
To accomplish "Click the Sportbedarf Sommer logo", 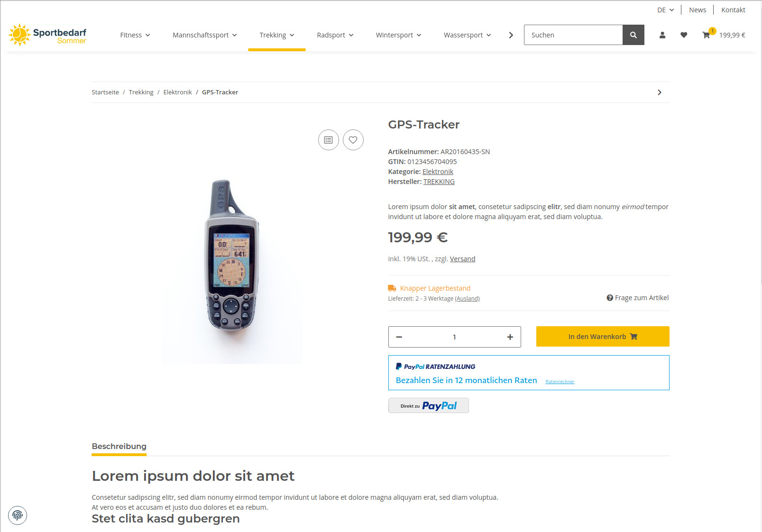I will 47,35.
